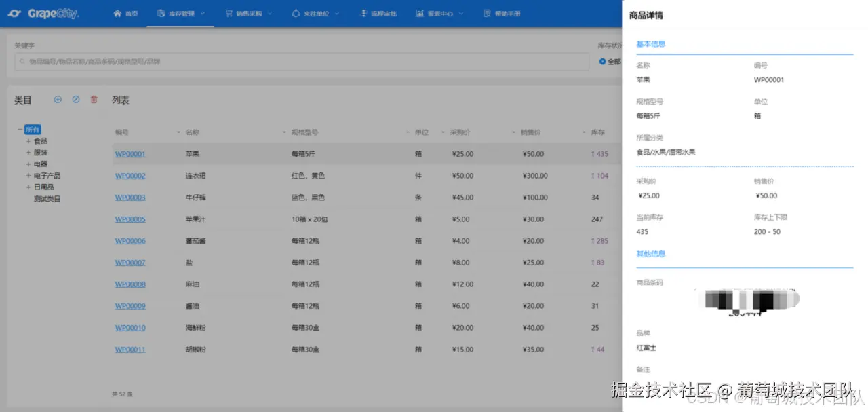Open product link WP00007
Screen dimensions: 868x412
[130, 263]
